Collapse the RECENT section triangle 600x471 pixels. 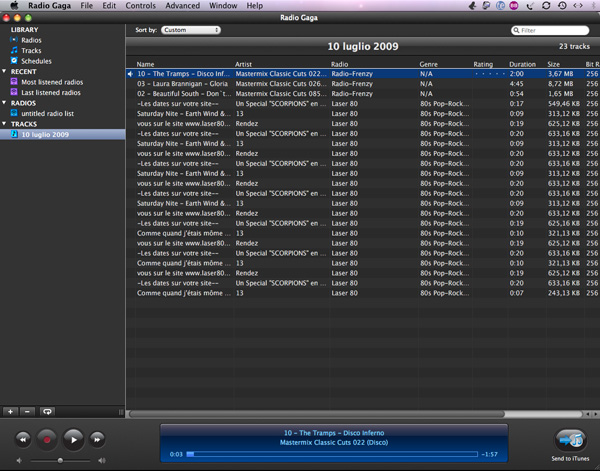pos(5,72)
